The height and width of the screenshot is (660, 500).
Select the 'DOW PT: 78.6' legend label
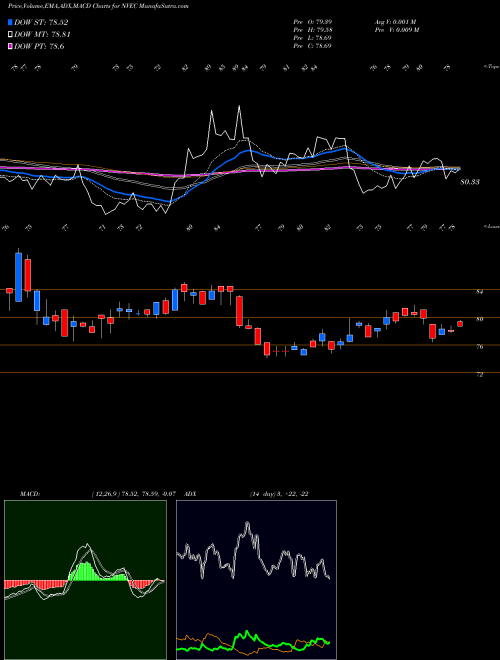[39, 46]
